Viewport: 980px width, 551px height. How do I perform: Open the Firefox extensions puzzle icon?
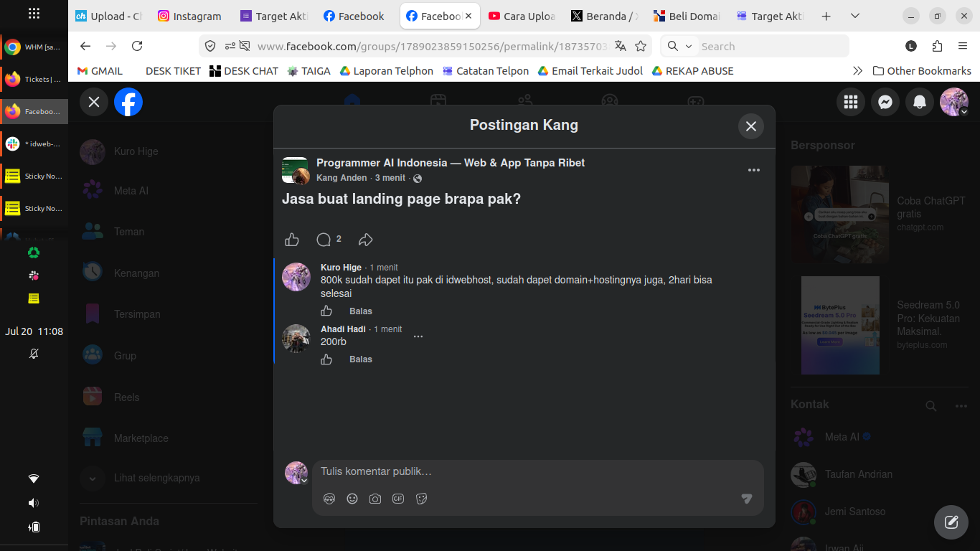937,46
